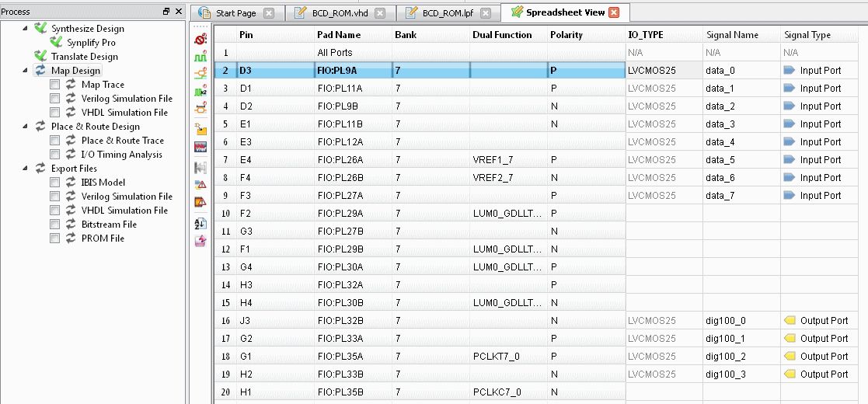
Task: Click the orange chip warning toolbar icon
Action: [x=200, y=202]
